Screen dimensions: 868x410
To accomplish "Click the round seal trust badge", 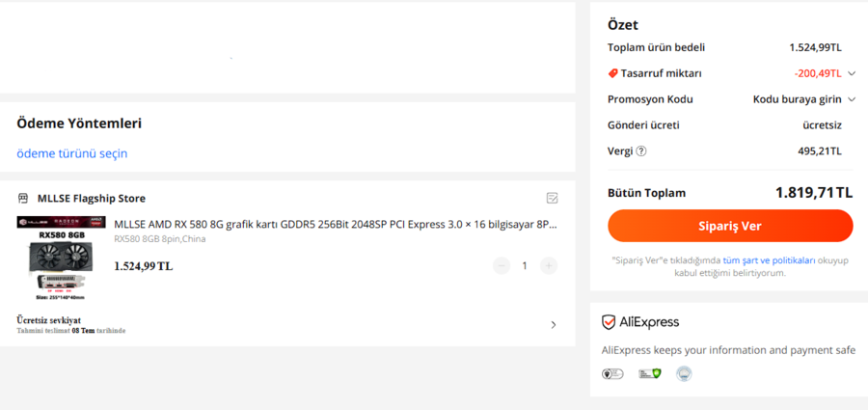I will pyautogui.click(x=684, y=373).
